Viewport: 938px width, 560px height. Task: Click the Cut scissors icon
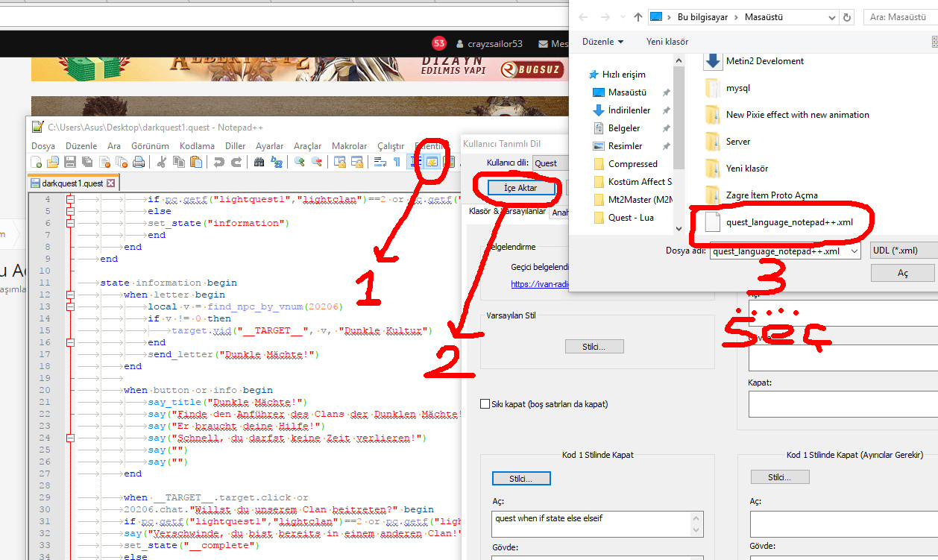tap(161, 162)
